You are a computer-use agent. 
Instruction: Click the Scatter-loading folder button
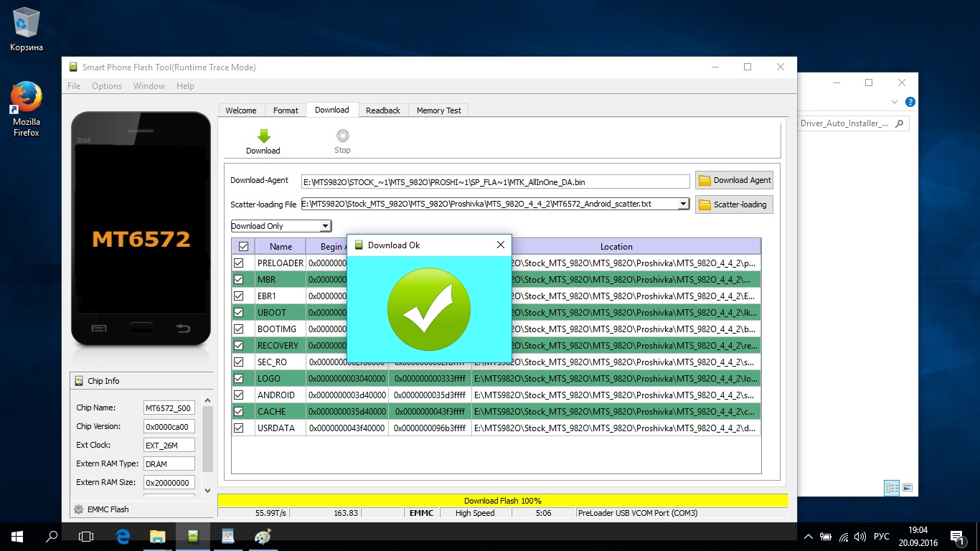734,204
